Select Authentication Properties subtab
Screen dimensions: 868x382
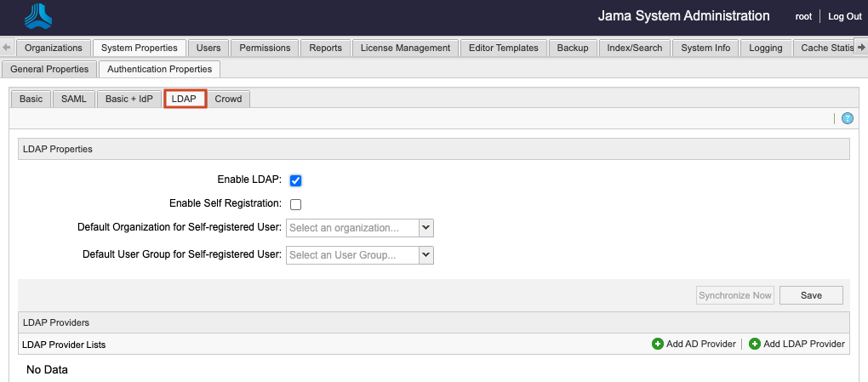pyautogui.click(x=159, y=69)
